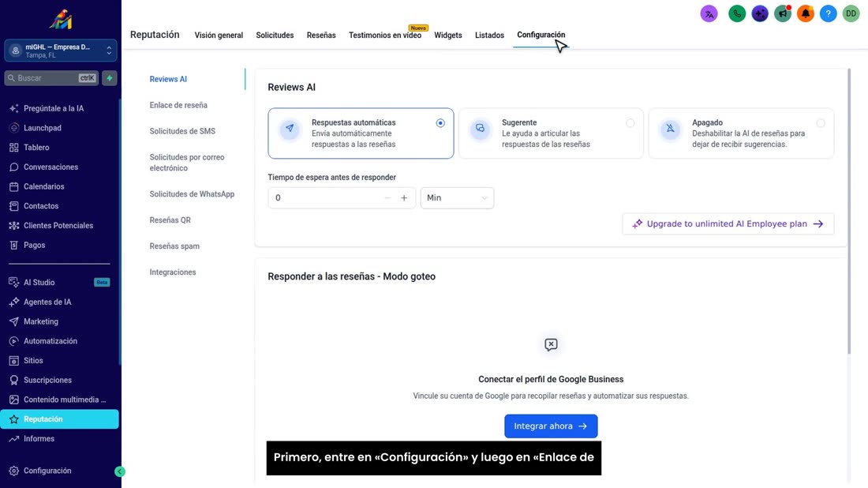The image size is (868, 488).
Task: Switch to Reseñas tab
Action: (x=321, y=35)
